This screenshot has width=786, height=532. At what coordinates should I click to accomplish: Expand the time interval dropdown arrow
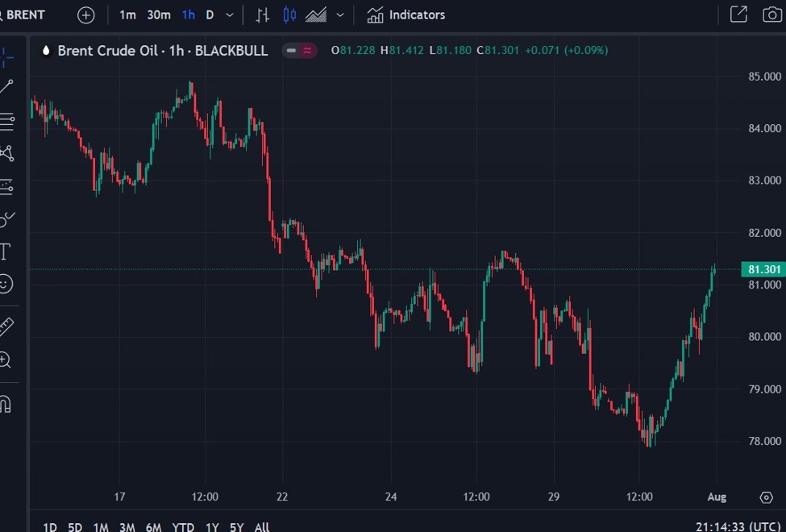230,15
